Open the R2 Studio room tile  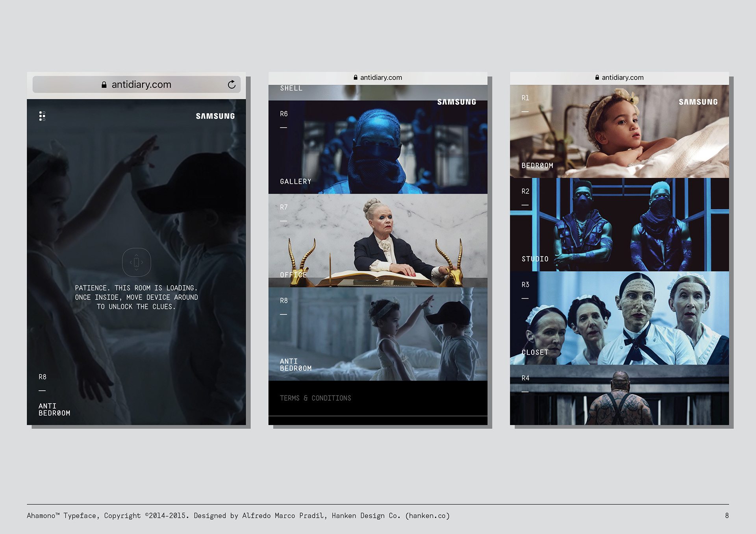coord(619,225)
